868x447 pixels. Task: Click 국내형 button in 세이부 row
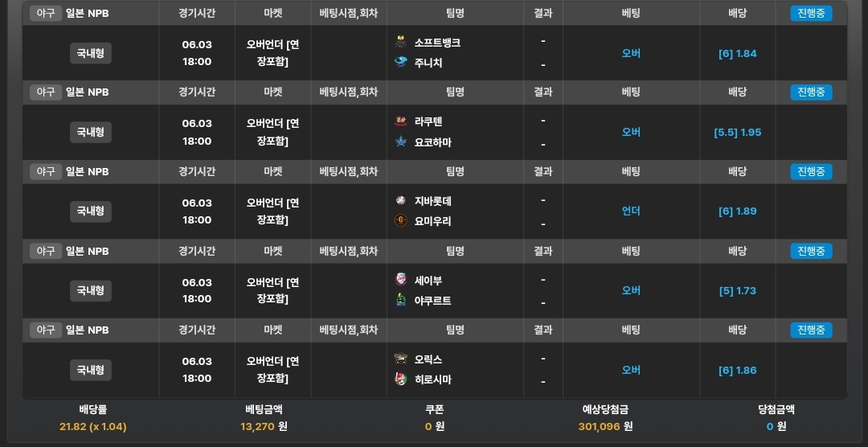point(91,291)
